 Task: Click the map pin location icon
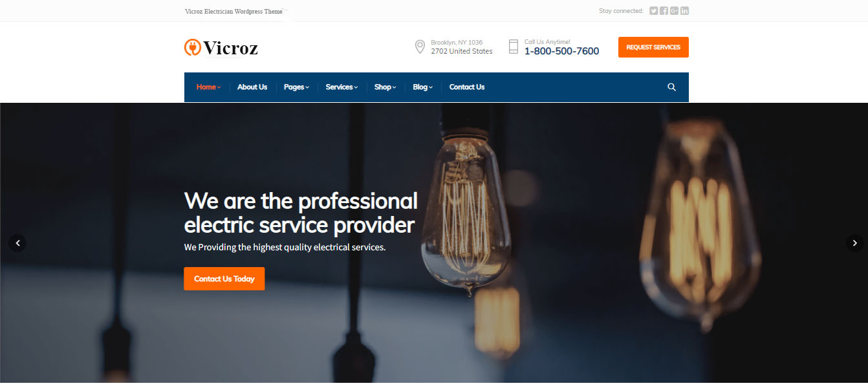pyautogui.click(x=420, y=47)
